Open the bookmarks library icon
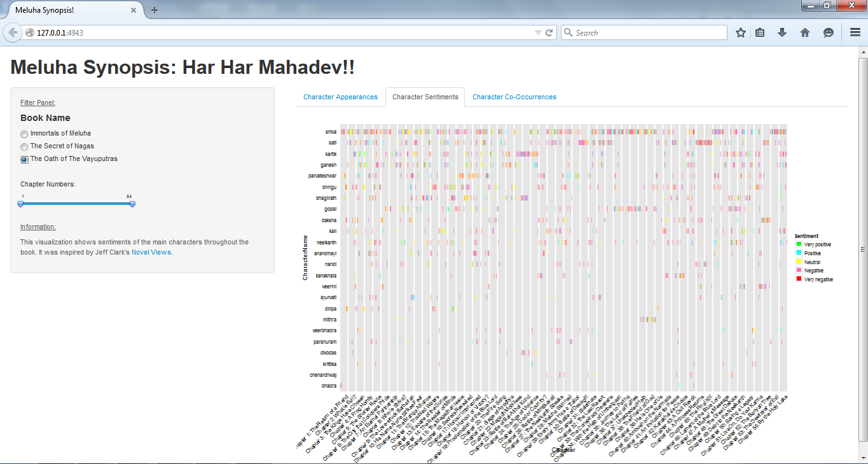The height and width of the screenshot is (464, 868). pos(761,32)
